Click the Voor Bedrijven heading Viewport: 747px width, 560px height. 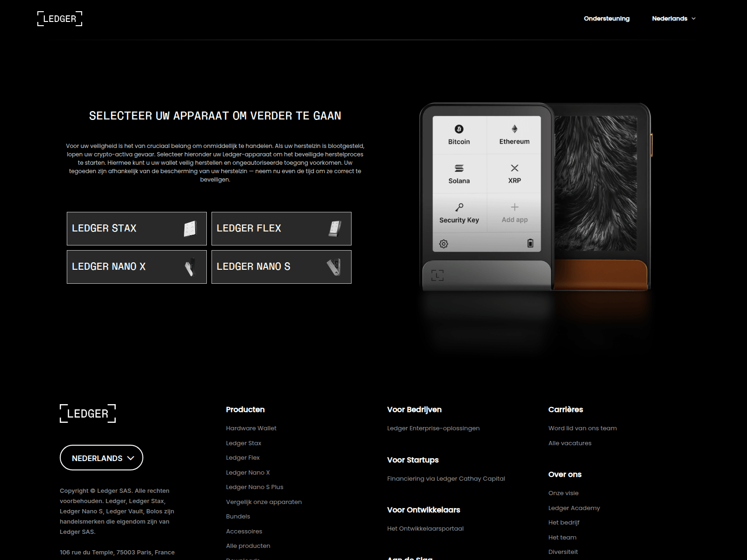(x=414, y=410)
